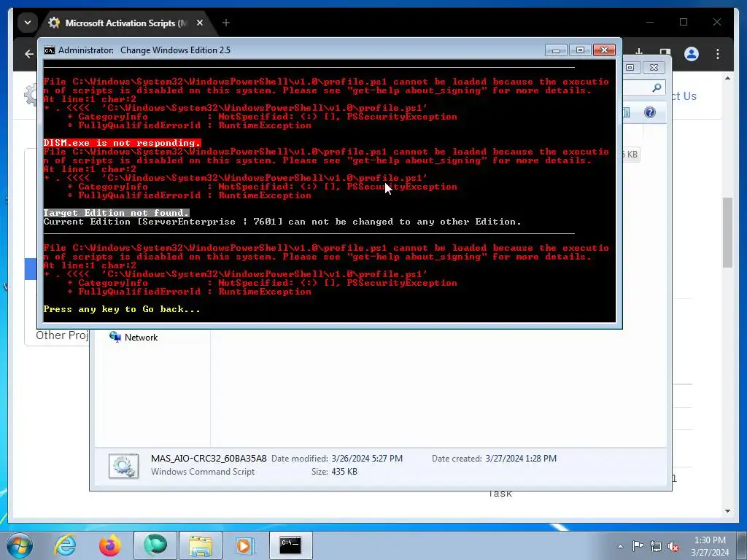
Task: Click the date modified value 3/26/2024 5:27 PM
Action: pyautogui.click(x=367, y=459)
